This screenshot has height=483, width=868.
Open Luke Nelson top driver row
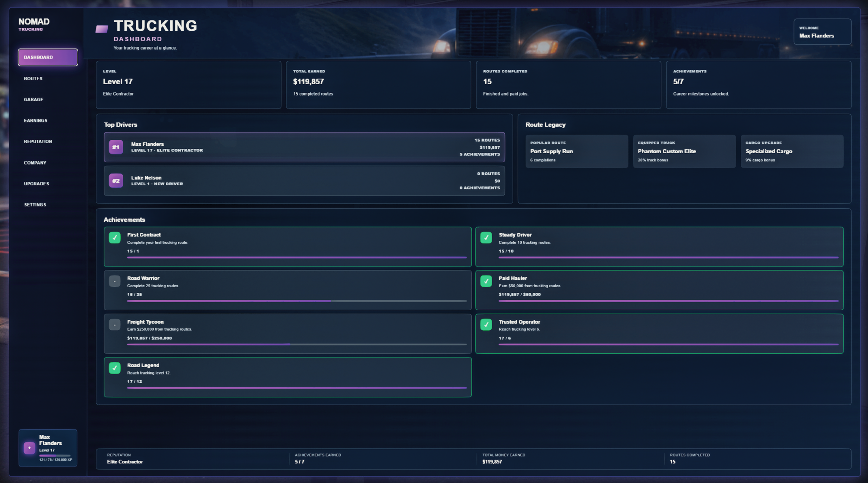304,181
